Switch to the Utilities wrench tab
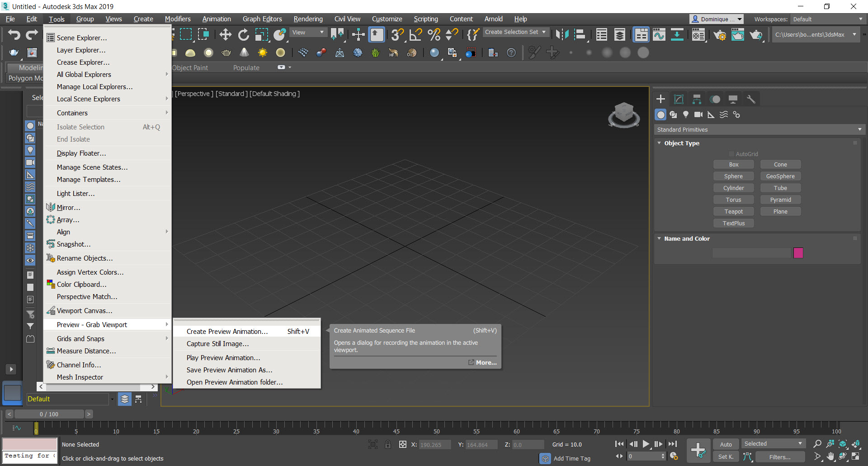Image resolution: width=868 pixels, height=466 pixels. [x=751, y=99]
